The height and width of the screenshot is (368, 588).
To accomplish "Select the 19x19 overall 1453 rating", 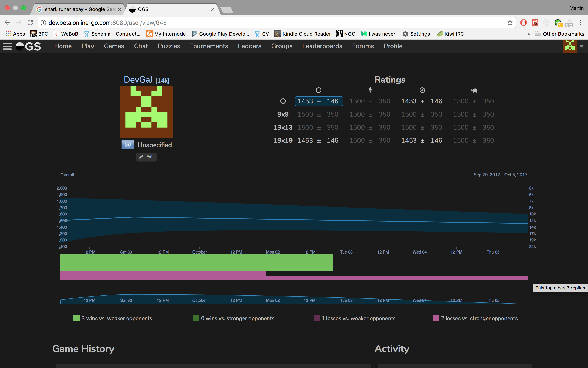I will 318,140.
